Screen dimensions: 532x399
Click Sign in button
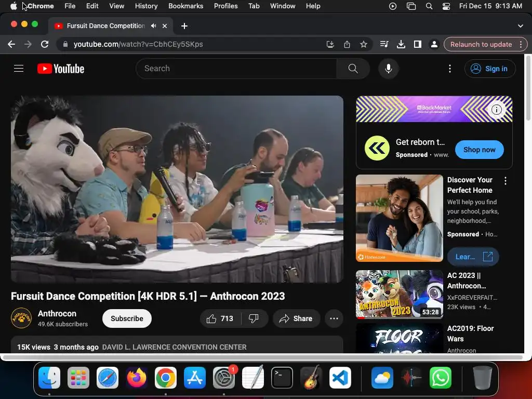coord(489,69)
